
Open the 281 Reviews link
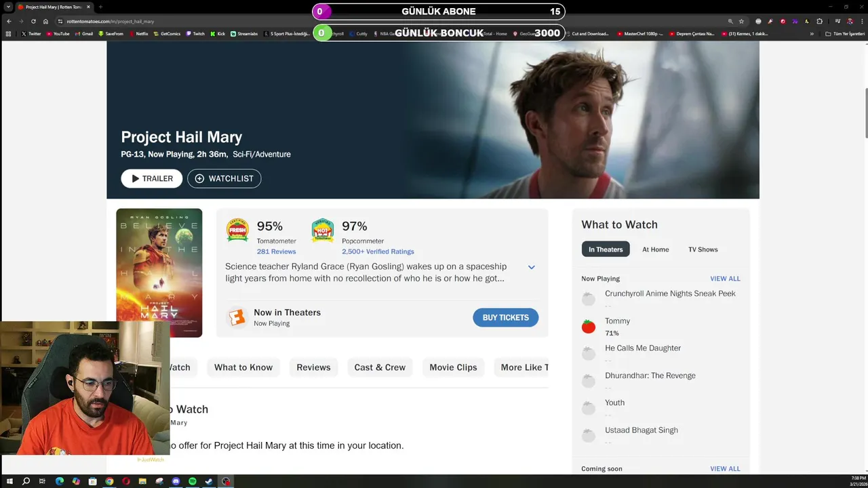click(x=276, y=251)
